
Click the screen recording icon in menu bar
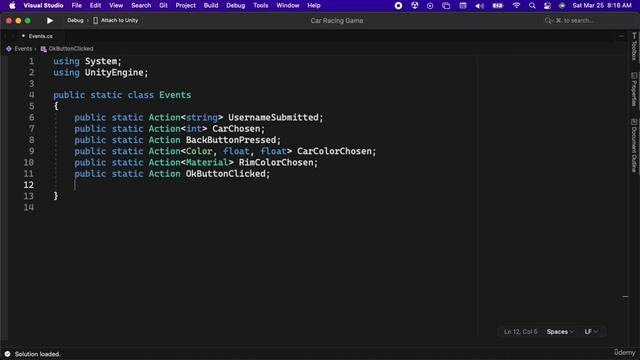pos(398,5)
